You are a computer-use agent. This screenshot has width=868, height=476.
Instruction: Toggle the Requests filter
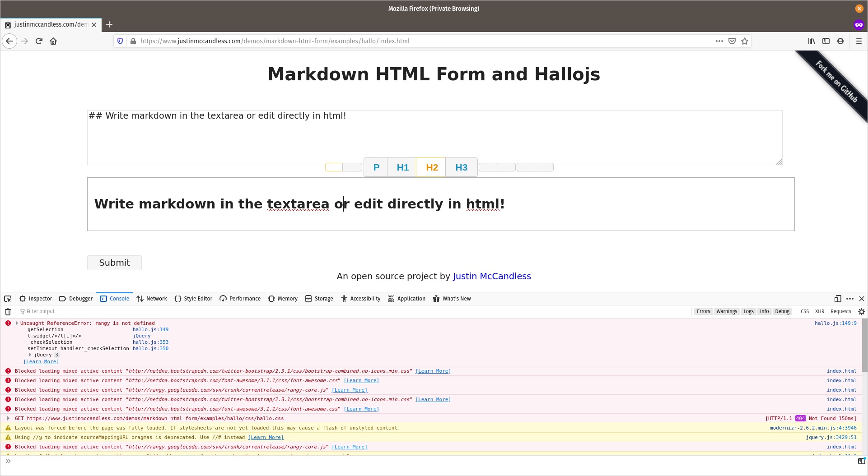coord(840,311)
